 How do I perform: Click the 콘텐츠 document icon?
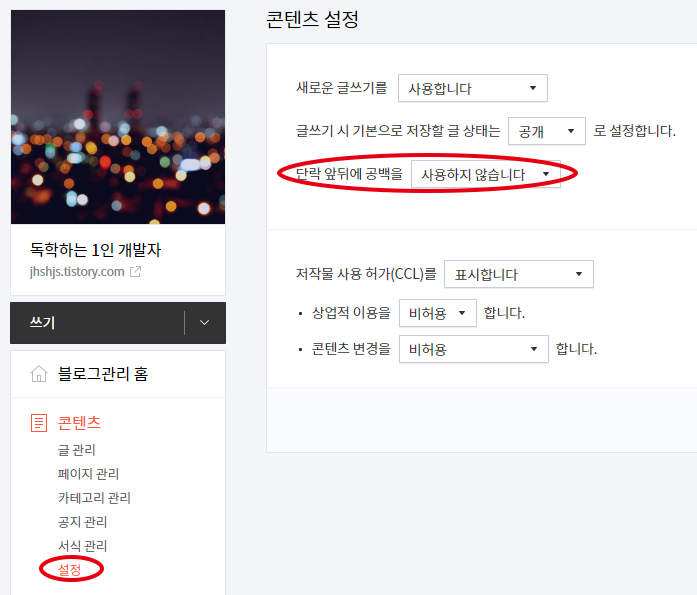click(39, 423)
